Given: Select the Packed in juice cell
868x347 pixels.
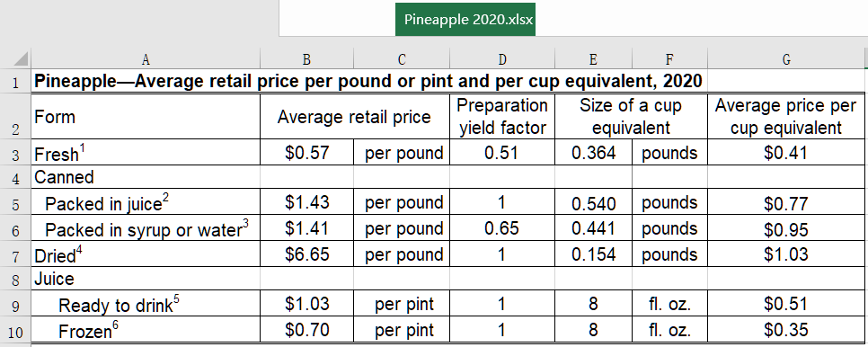Looking at the screenshot, I should (146, 203).
